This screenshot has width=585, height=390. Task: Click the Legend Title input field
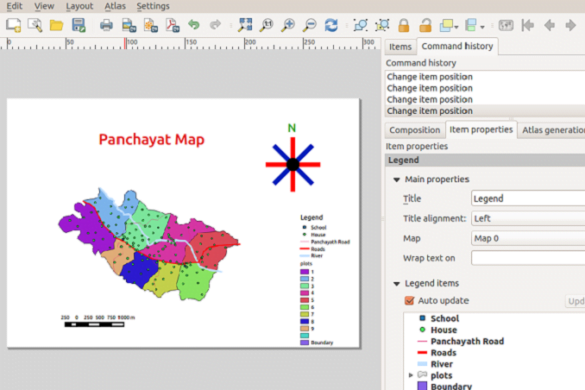click(x=528, y=199)
